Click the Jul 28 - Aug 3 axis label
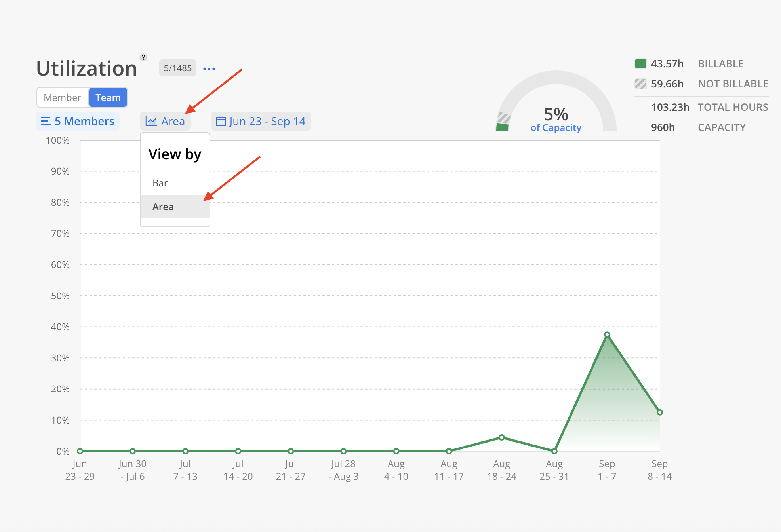The width and height of the screenshot is (781, 532). coord(343,470)
